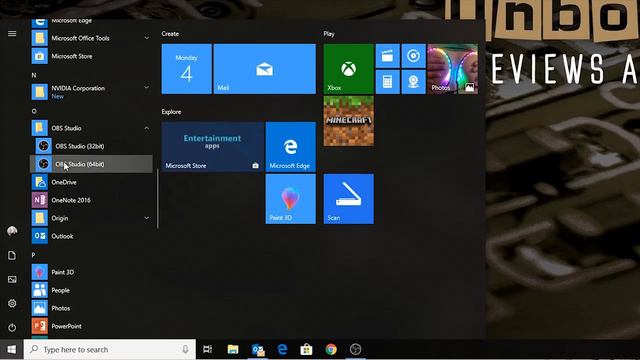The height and width of the screenshot is (360, 640).
Task: Open the Microsoft Edge tile
Action: pyautogui.click(x=291, y=147)
